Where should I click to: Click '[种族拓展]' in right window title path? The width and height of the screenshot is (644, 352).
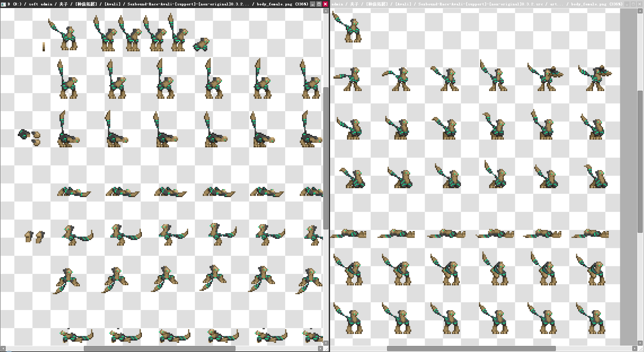click(x=377, y=4)
